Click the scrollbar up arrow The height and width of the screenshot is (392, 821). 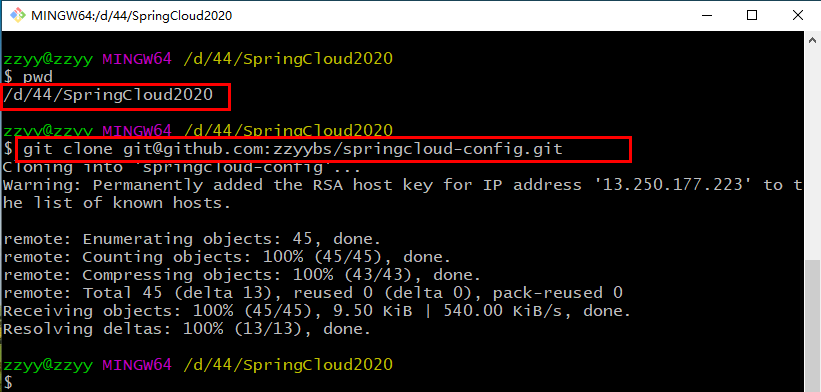pyautogui.click(x=812, y=40)
